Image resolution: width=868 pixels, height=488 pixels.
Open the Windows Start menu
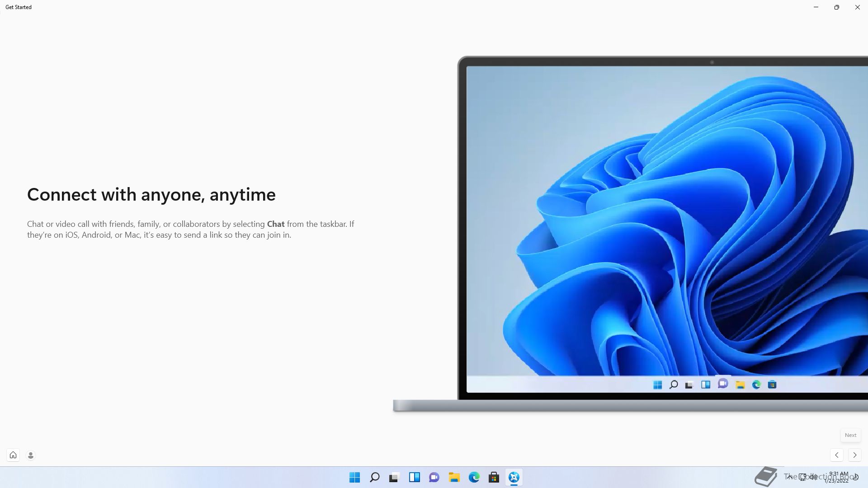[355, 477]
